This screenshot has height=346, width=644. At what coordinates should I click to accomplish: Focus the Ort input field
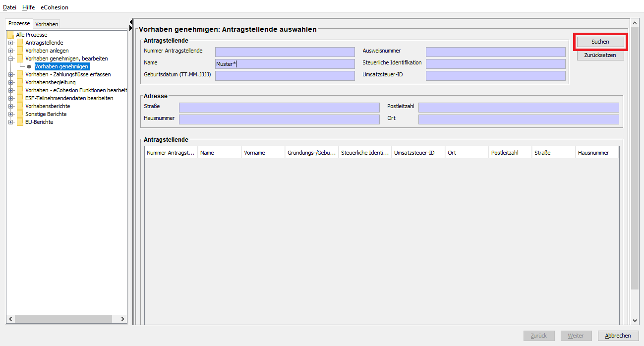click(x=519, y=119)
